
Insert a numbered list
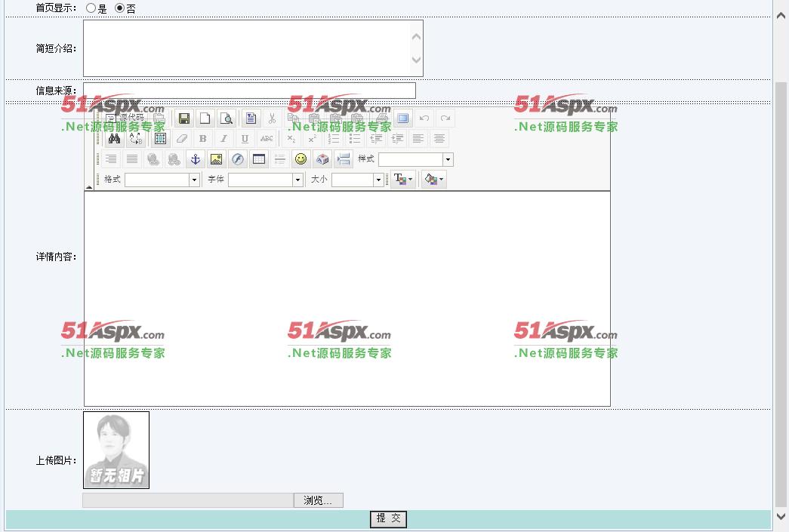334,139
